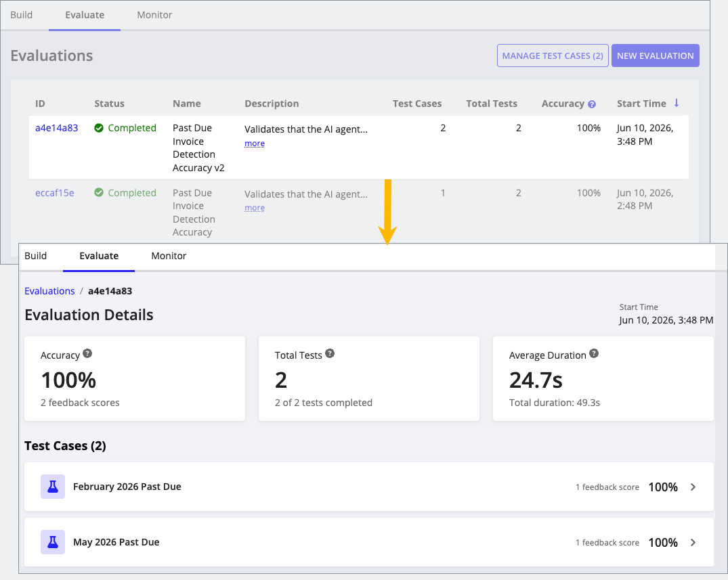
Task: Click the Jun 10, 2026, 2:48 PM start time
Action: (645, 199)
